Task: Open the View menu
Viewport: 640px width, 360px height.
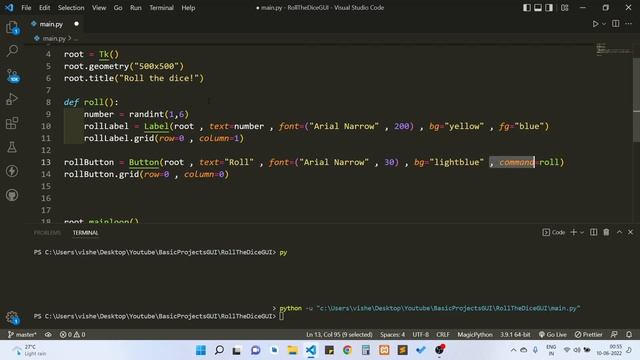Action: [99, 8]
